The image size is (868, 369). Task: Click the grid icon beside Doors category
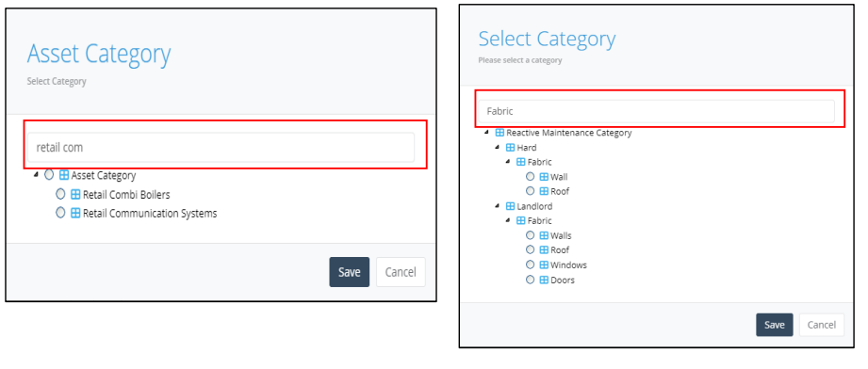(544, 280)
